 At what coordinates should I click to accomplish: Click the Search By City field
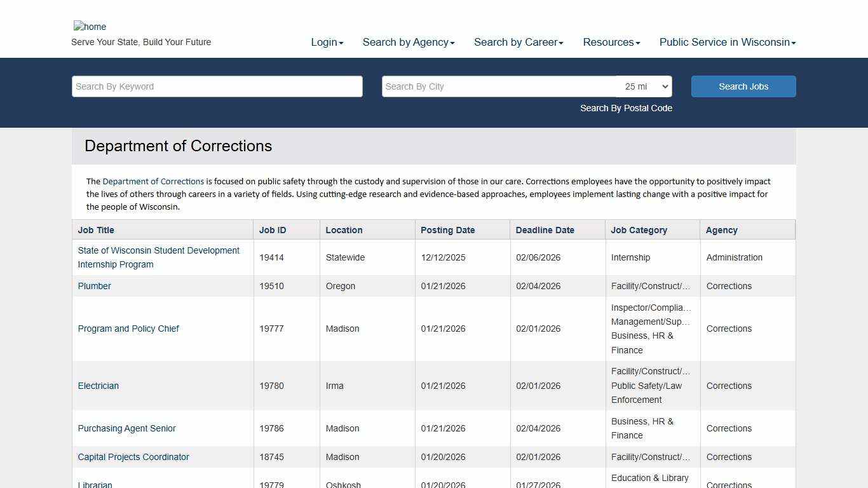click(499, 86)
